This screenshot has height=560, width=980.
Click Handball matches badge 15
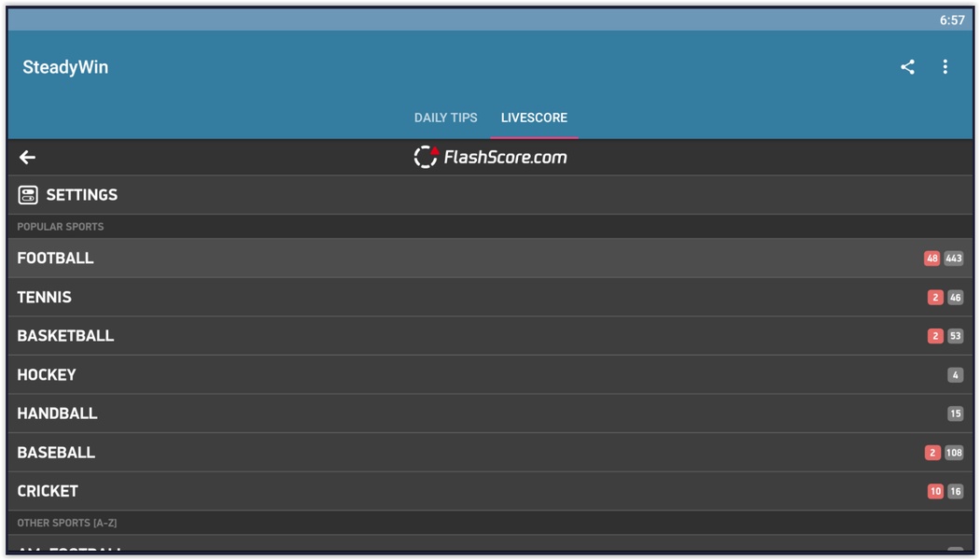pyautogui.click(x=956, y=413)
